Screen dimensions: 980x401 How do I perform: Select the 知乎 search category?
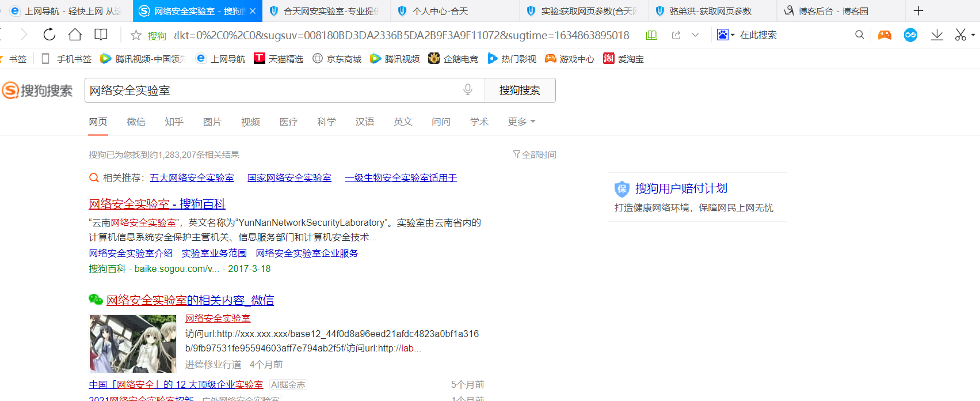pyautogui.click(x=174, y=122)
